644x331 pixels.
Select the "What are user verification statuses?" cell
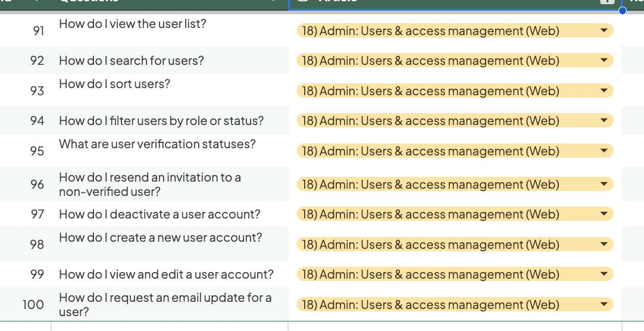(x=170, y=151)
